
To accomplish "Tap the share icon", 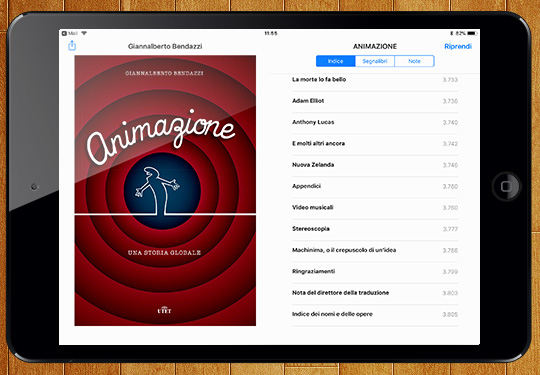I will 72,45.
